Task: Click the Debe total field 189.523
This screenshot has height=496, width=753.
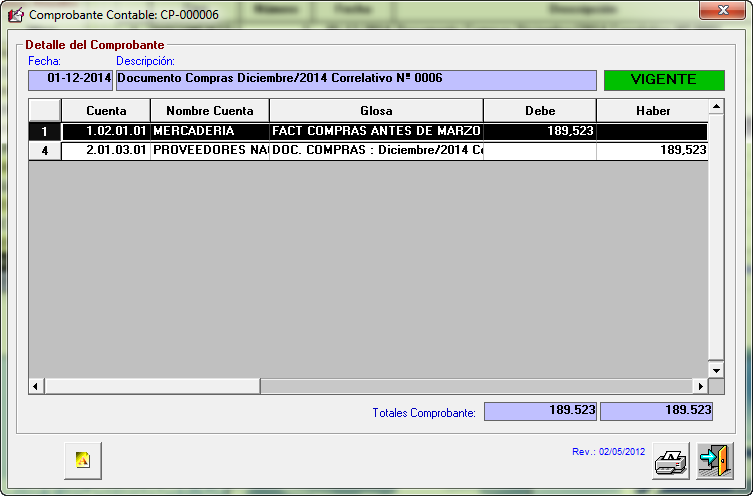Action: click(540, 411)
